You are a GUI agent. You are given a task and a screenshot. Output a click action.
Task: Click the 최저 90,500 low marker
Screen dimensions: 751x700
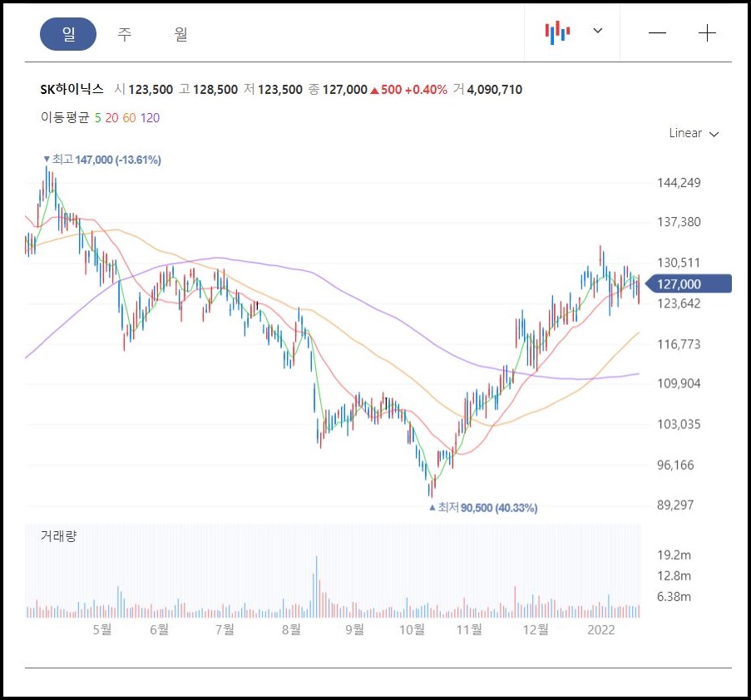[483, 507]
